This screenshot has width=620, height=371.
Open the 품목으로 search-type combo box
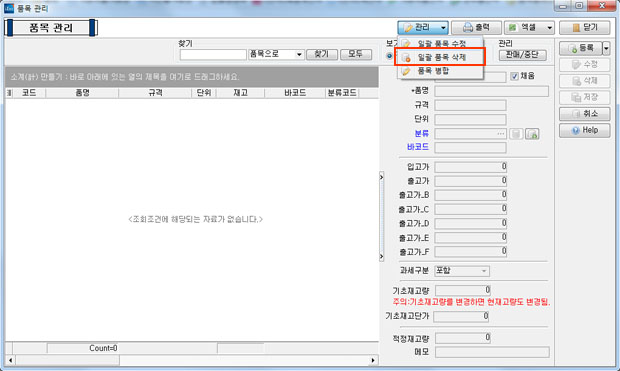pyautogui.click(x=276, y=54)
